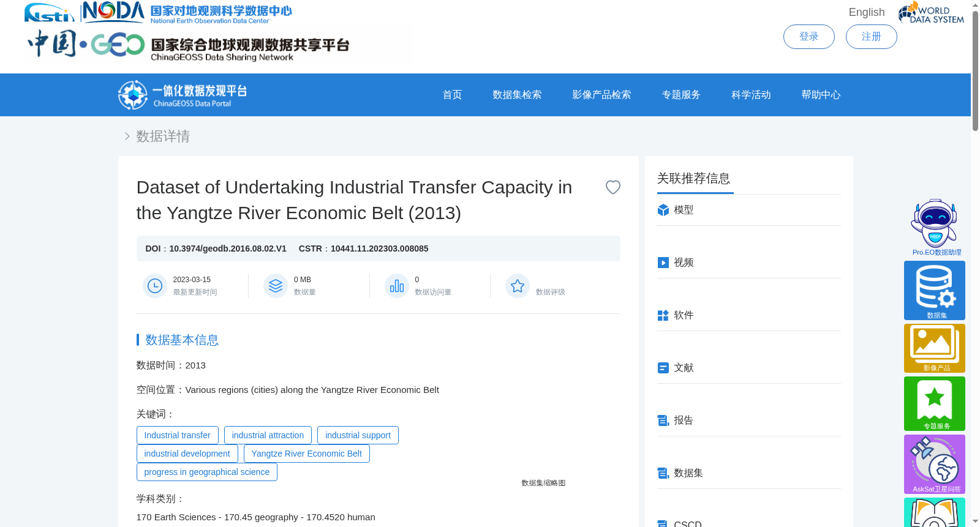Viewport: 980px width, 527px height.
Task: Select the Yangtze River Economic Belt tag
Action: click(x=307, y=454)
